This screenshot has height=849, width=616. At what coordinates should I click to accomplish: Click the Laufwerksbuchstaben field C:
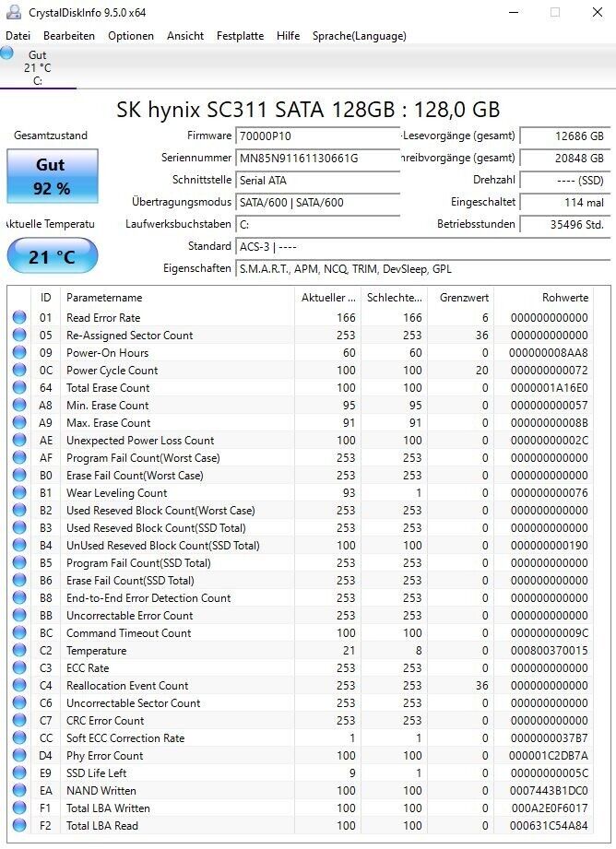coord(317,224)
